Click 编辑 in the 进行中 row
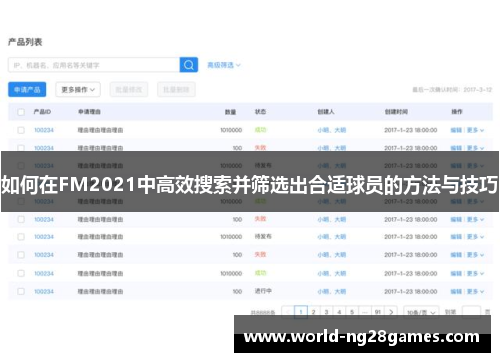Image resolution: width=500 pixels, height=362 pixels. pos(456,291)
